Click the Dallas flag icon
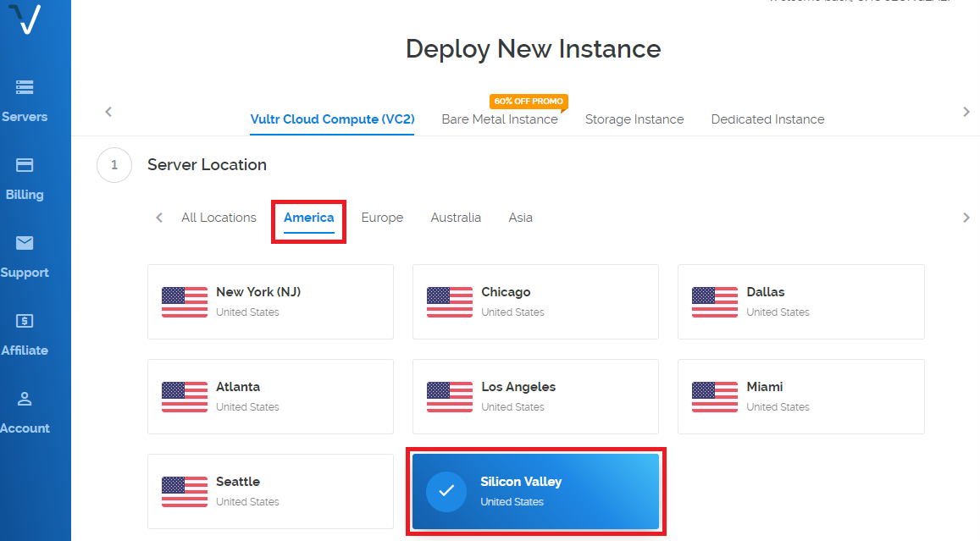Screen dimensions: 980x541 point(714,302)
